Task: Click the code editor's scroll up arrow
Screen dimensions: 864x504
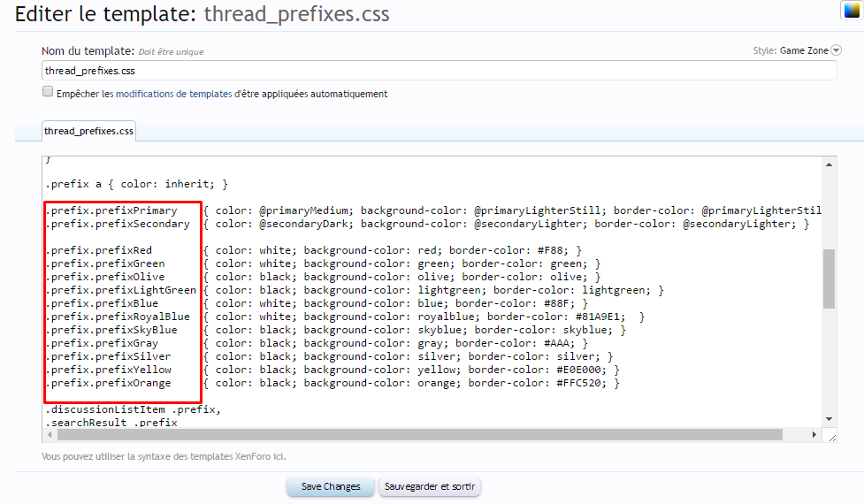Action: pos(829,164)
